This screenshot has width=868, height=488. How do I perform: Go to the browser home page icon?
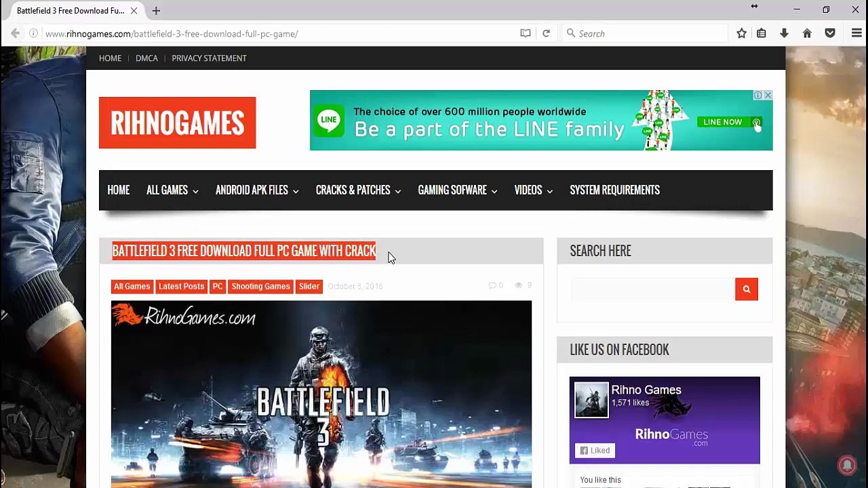pos(807,33)
